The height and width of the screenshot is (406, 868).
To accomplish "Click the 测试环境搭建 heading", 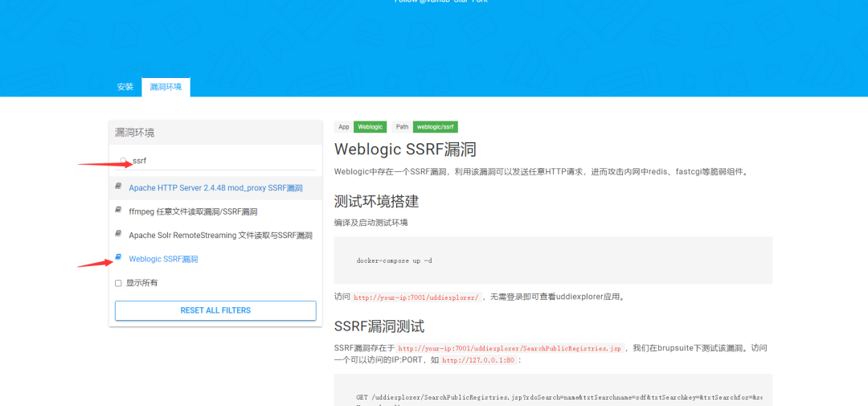I will coord(376,201).
